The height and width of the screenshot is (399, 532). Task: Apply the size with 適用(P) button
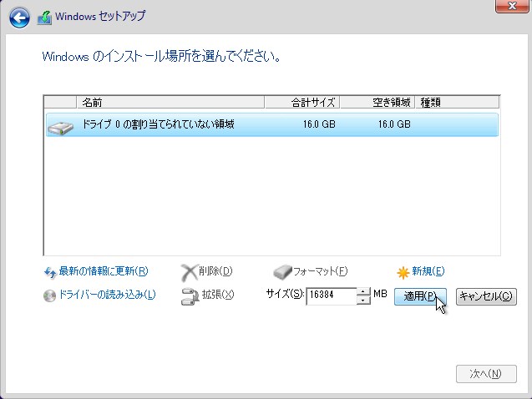(x=420, y=296)
